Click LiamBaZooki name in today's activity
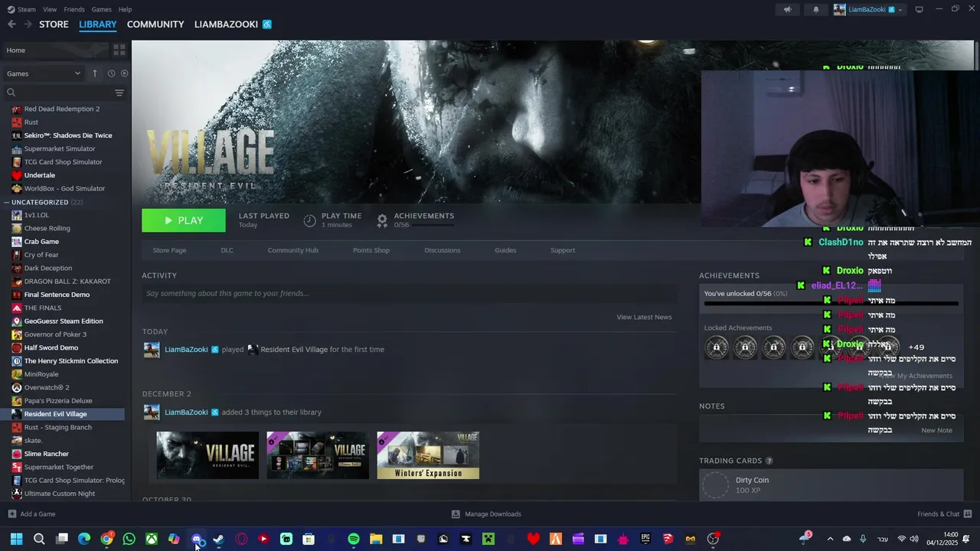This screenshot has width=980, height=551. 186,350
